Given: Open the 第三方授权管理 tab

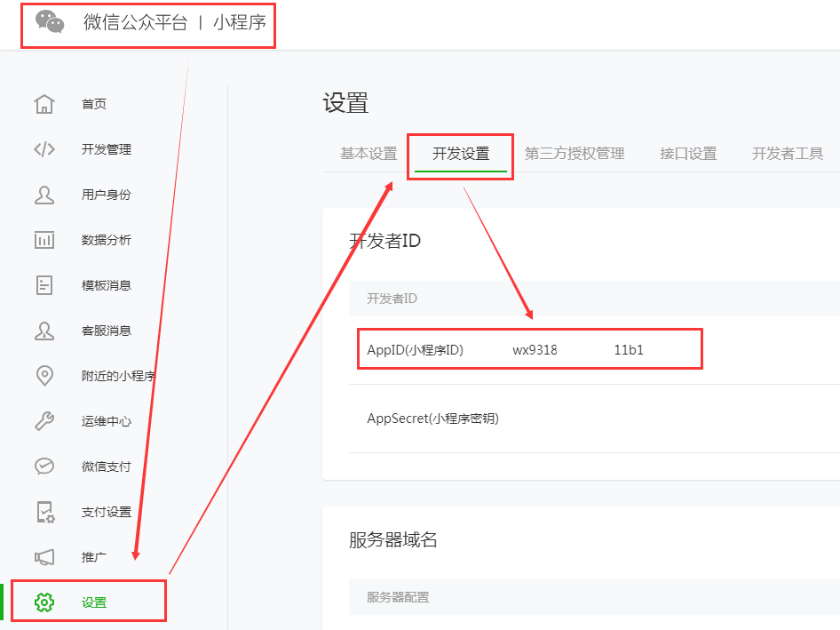Looking at the screenshot, I should 575,154.
